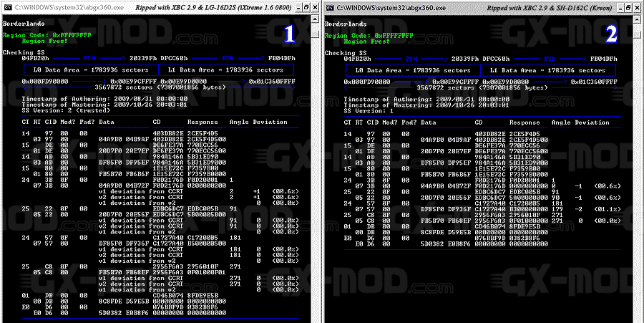644x323 pixels.
Task: Click 'Region Free!' in right window
Action: coord(367,42)
